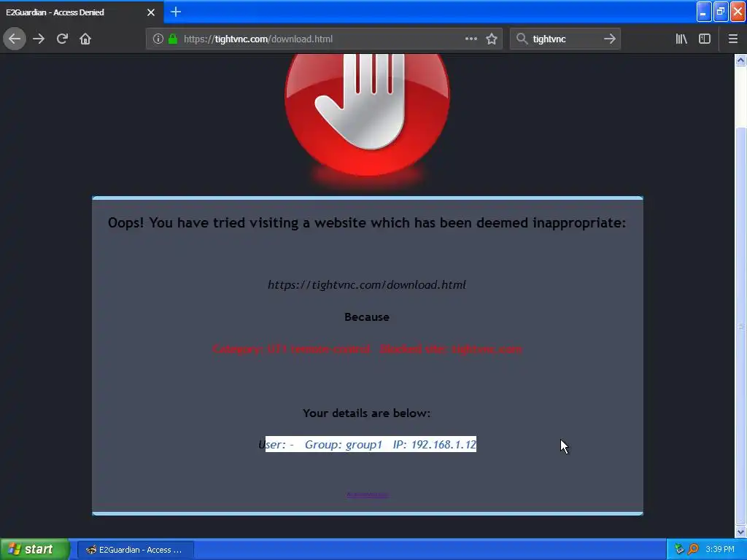Click the 3:39 PM clock
This screenshot has width=747, height=560.
[x=720, y=549]
